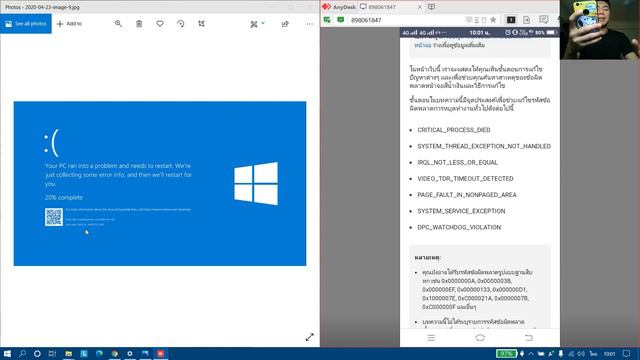This screenshot has width=640, height=360.
Task: Open File Explorer from the taskbar
Action: pos(69,353)
